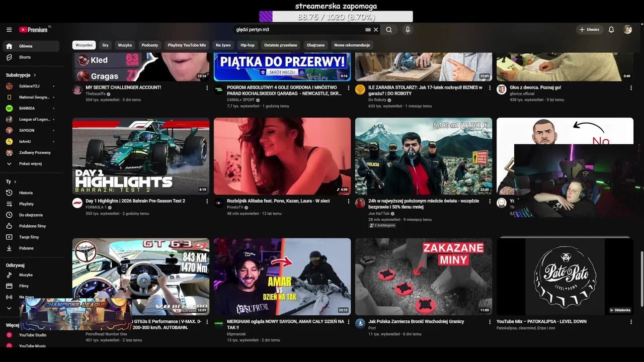The image size is (644, 362).
Task: Open Zadbany Pozwany subscription channel
Action: (32, 153)
